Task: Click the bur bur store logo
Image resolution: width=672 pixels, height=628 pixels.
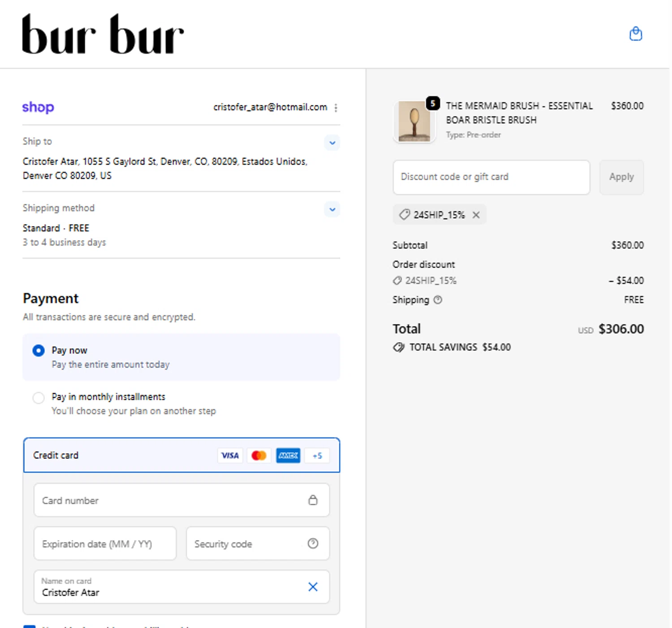Action: click(103, 34)
